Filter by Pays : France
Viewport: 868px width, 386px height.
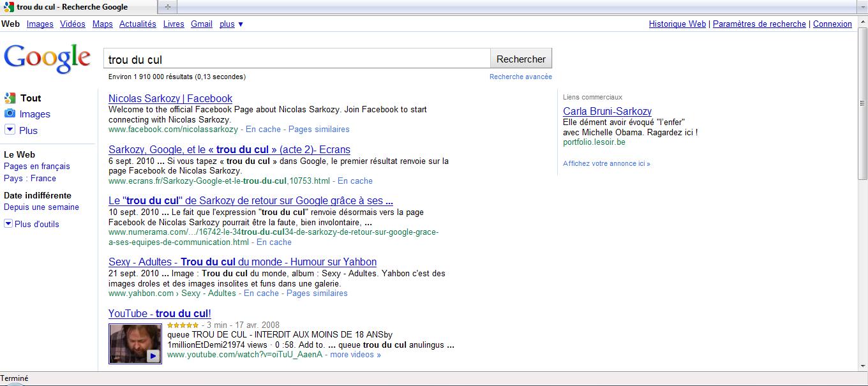30,178
